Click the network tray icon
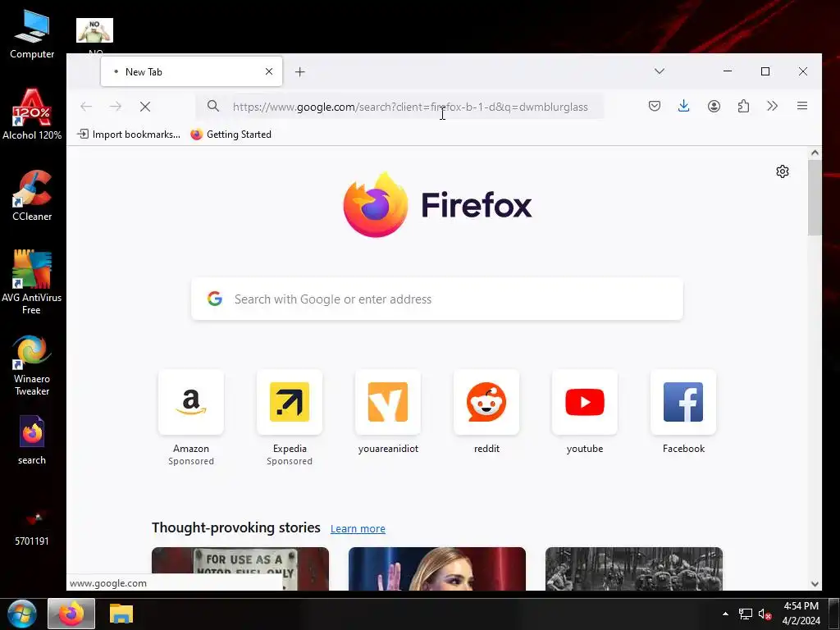Image resolution: width=840 pixels, height=630 pixels. [745, 614]
